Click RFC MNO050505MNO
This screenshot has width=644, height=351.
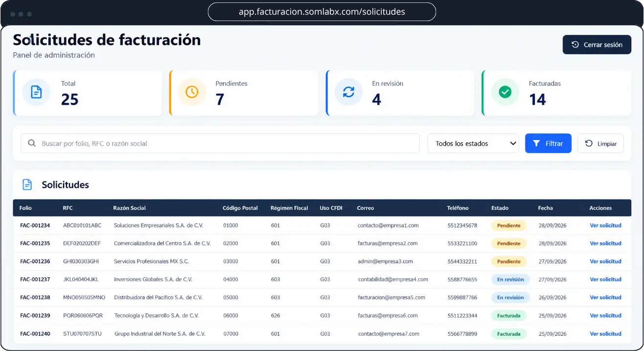point(84,297)
